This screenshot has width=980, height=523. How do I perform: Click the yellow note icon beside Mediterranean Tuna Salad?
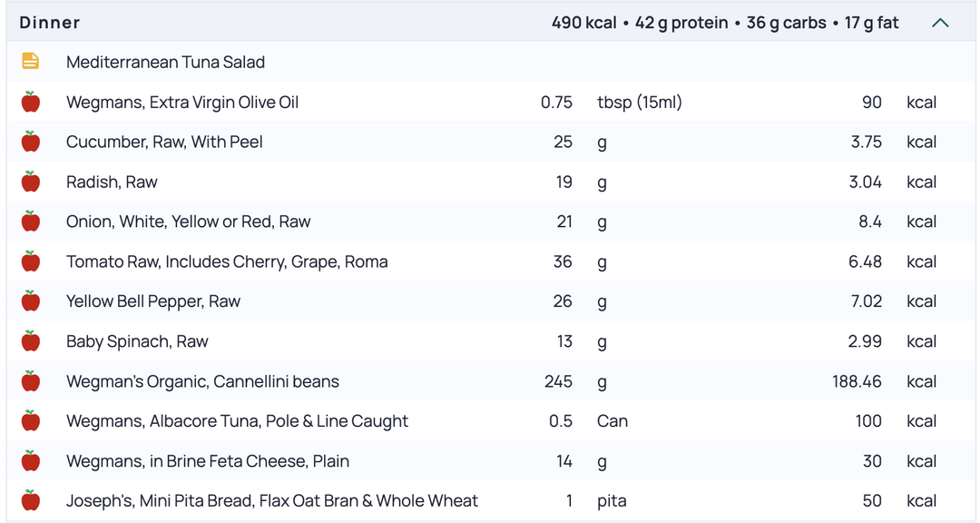pyautogui.click(x=31, y=62)
